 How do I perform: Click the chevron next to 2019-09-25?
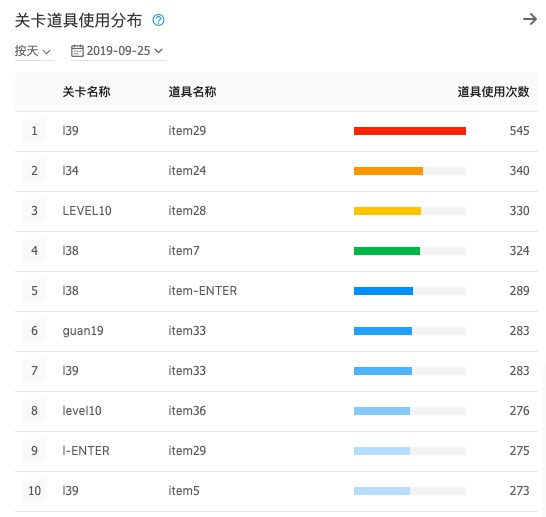pyautogui.click(x=158, y=51)
